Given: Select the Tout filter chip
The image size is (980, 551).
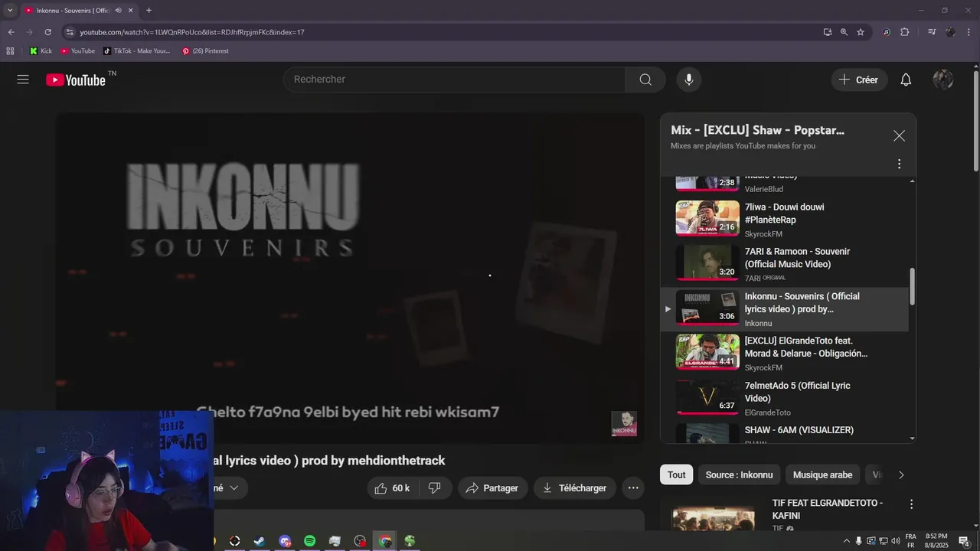Looking at the screenshot, I should [x=676, y=474].
